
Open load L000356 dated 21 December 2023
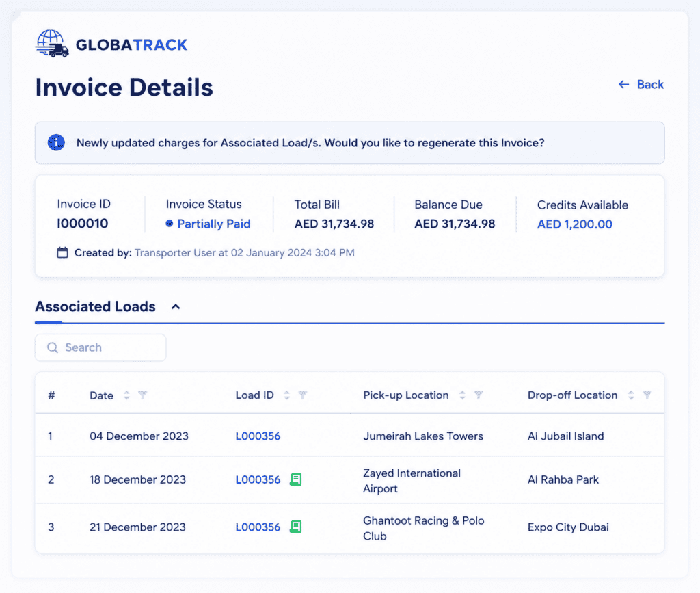coord(258,527)
